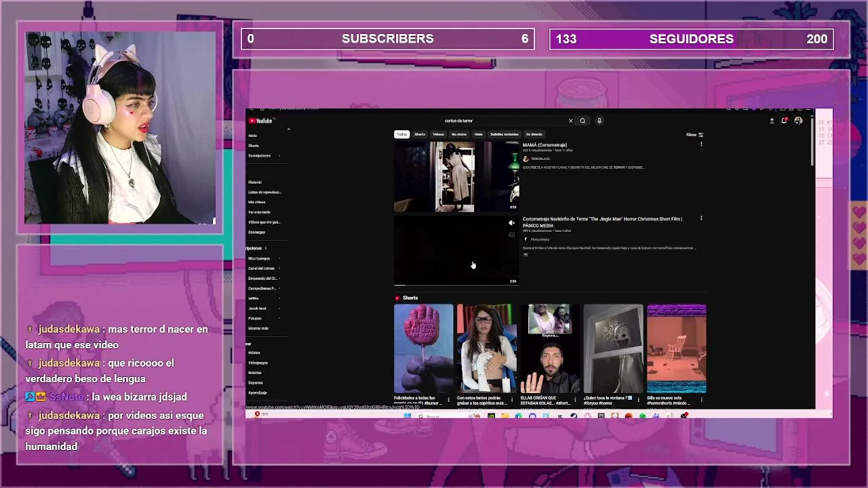Collapse the sidebar with the top chevron
The width and height of the screenshot is (868, 488).
288,129
